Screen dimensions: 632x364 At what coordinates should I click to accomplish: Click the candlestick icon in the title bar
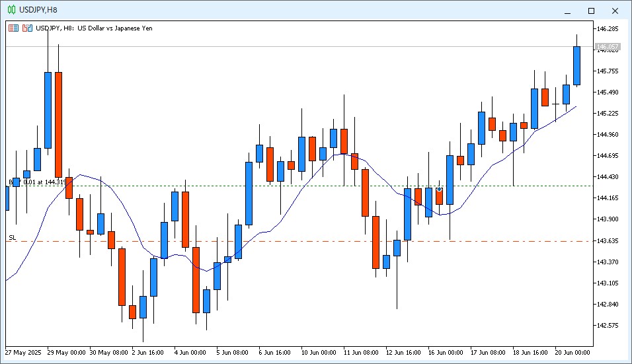point(12,10)
